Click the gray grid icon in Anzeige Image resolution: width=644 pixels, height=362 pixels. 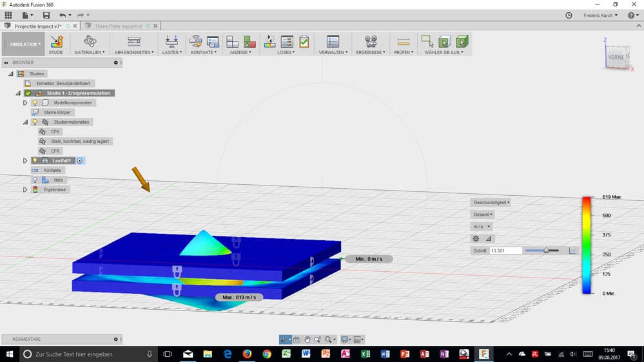click(233, 41)
